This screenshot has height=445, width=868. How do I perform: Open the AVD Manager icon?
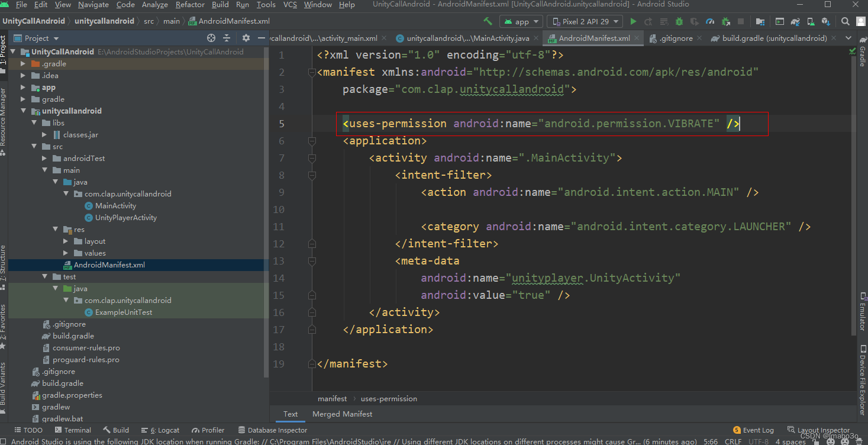coord(811,21)
